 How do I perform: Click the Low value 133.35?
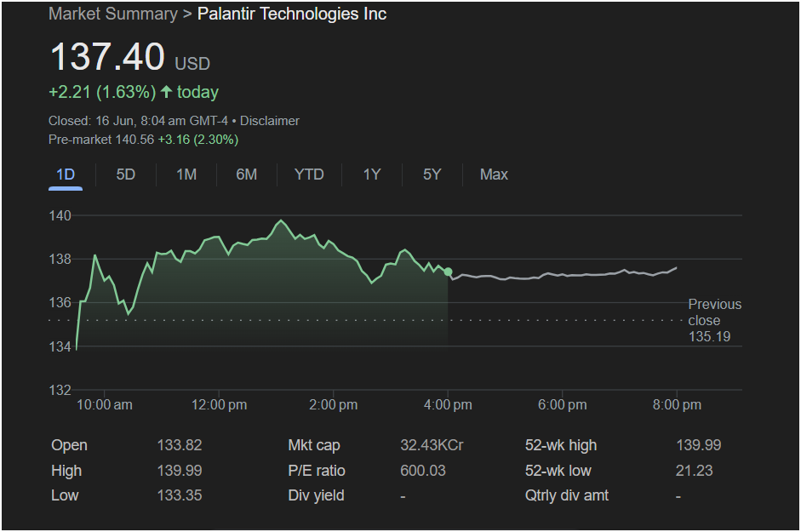click(x=180, y=495)
